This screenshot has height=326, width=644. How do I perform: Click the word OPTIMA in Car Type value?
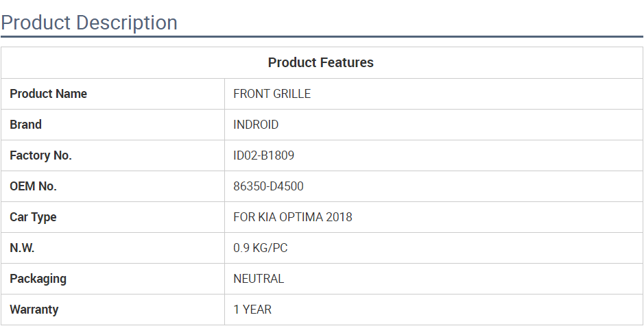pyautogui.click(x=301, y=217)
